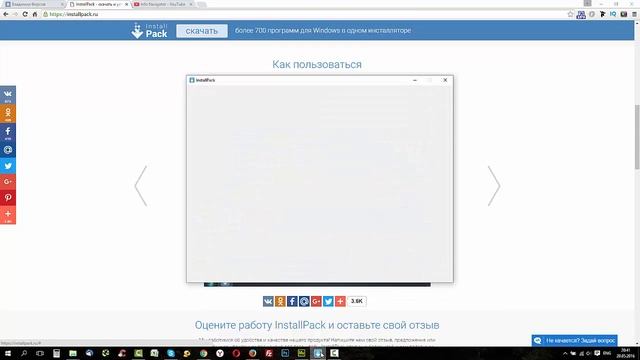This screenshot has height=360, width=640.
Task: Open the InstallPack logo in header
Action: 149,31
